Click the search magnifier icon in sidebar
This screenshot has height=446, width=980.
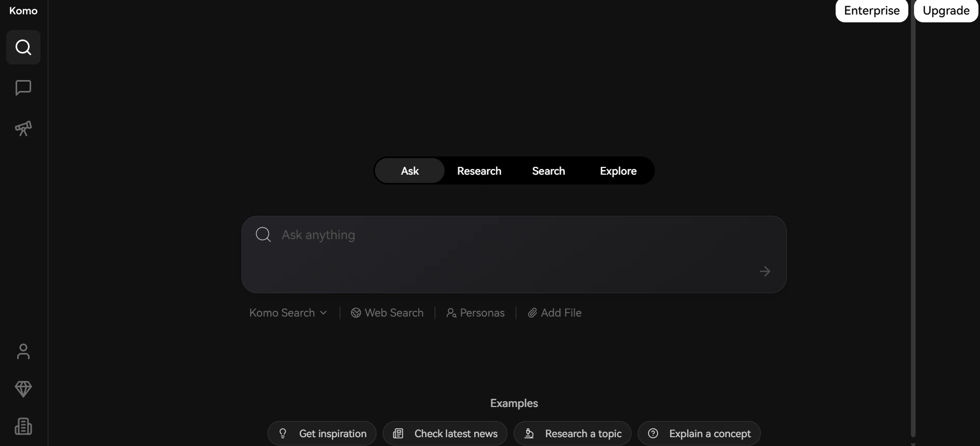23,47
